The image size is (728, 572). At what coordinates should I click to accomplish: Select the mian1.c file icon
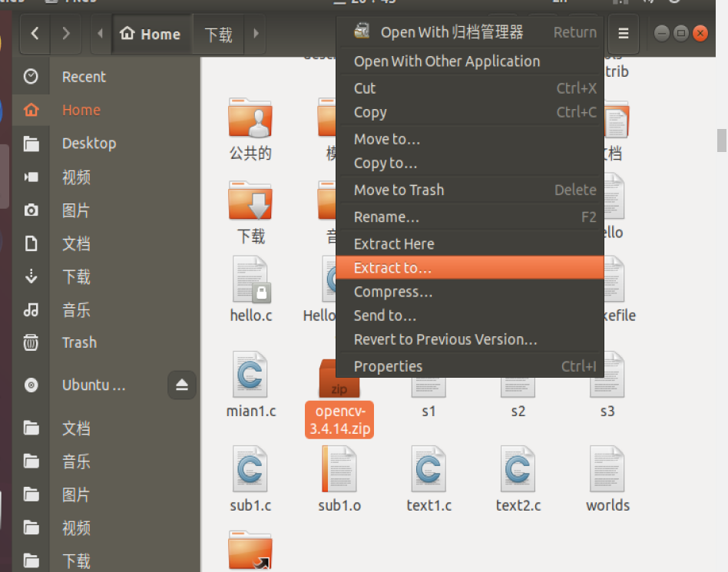(x=250, y=374)
